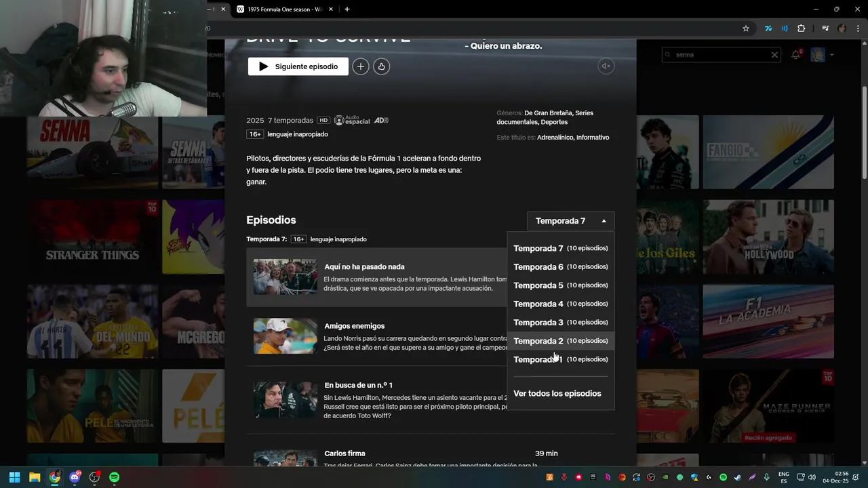Select Temporada 3 from the season list
The height and width of the screenshot is (488, 868).
(561, 323)
